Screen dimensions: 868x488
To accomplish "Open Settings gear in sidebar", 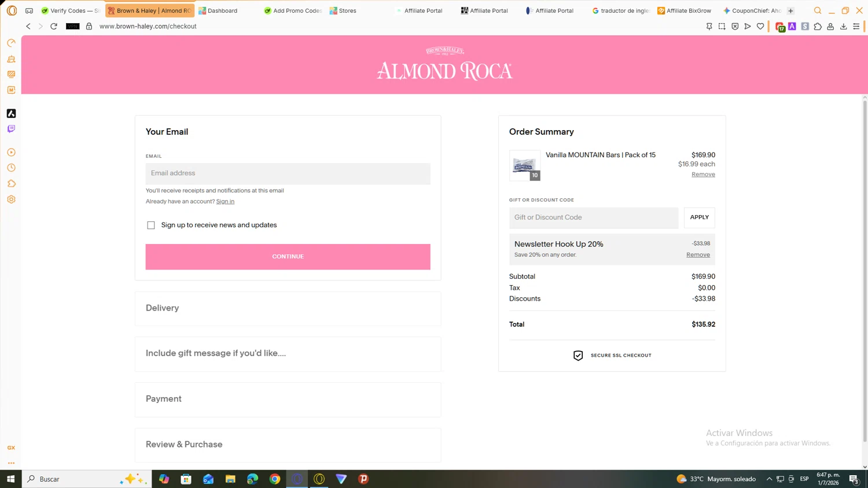I will [11, 199].
